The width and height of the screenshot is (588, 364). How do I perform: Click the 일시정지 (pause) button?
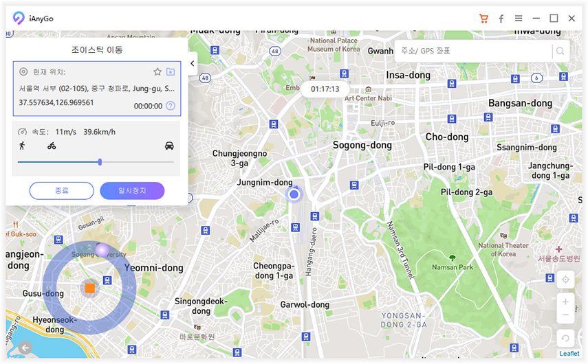132,190
